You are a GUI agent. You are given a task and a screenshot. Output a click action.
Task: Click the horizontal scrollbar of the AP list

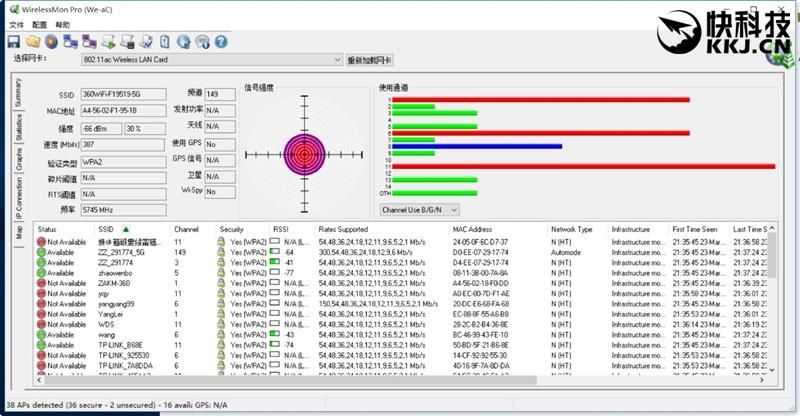pyautogui.click(x=291, y=380)
